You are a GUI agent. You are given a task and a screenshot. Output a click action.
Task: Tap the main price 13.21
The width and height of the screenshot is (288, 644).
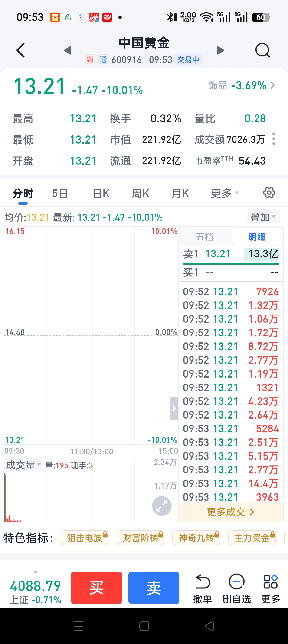pos(40,86)
